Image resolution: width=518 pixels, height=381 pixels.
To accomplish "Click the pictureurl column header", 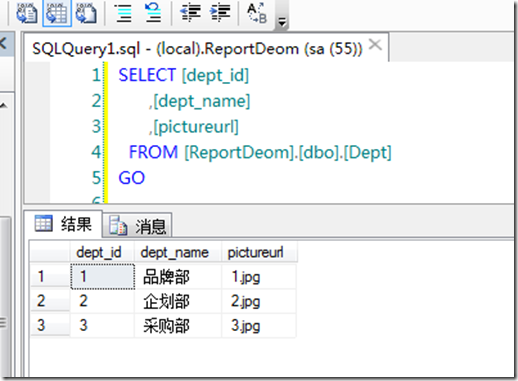I will pyautogui.click(x=259, y=252).
